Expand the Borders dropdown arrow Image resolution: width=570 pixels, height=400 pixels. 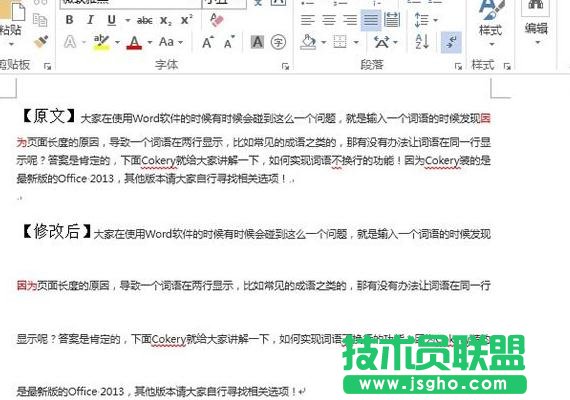[356, 43]
